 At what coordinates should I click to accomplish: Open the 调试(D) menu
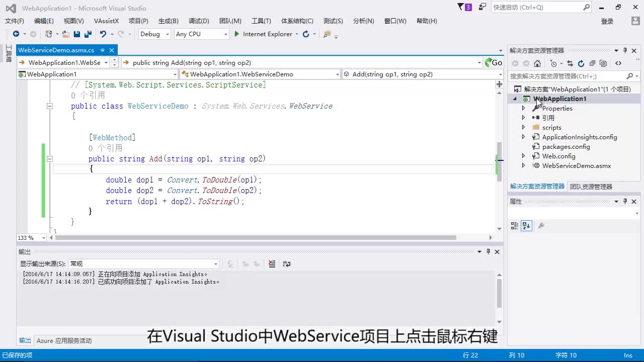coord(199,21)
